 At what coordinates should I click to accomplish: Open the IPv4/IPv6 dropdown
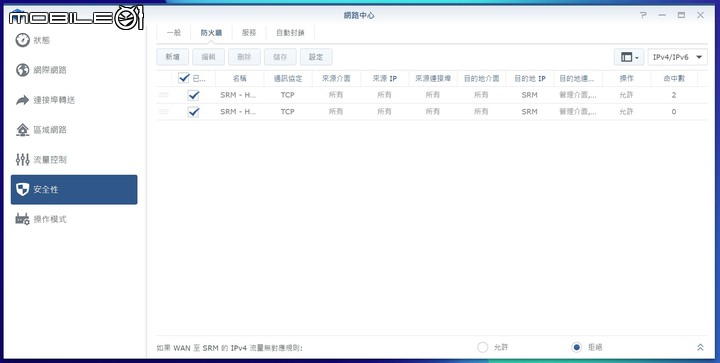tap(677, 57)
